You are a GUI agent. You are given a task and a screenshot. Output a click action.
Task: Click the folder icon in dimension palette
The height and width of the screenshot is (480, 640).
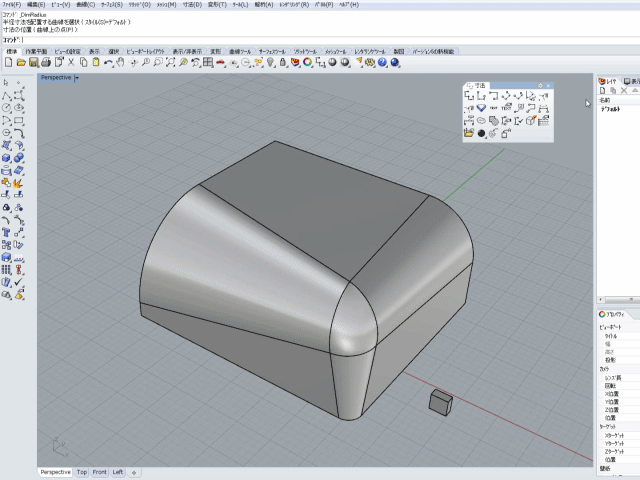tap(469, 133)
